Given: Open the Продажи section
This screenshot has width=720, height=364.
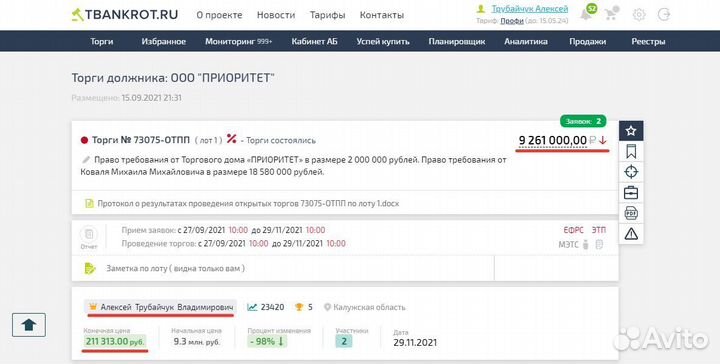Looking at the screenshot, I should [x=587, y=41].
